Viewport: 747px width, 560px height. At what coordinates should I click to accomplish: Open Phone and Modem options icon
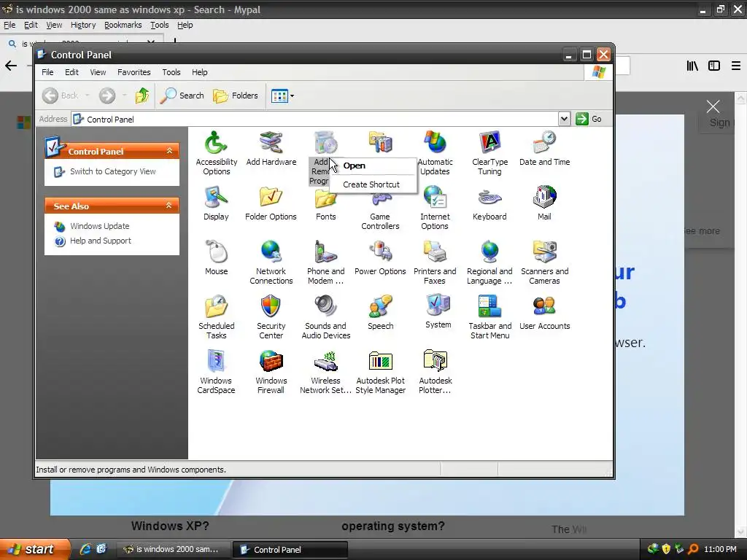tap(326, 262)
